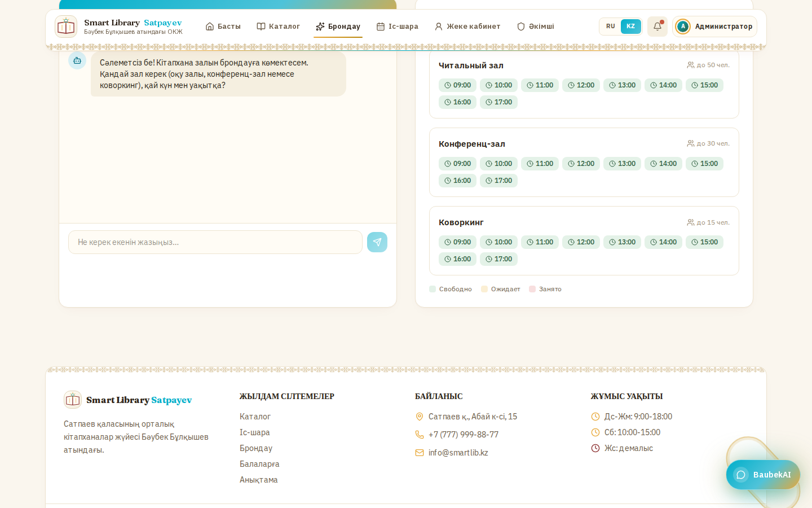Screen dimensions: 812x508
Task: Select 09:00 slot for Конференц-зал
Action: point(458,164)
